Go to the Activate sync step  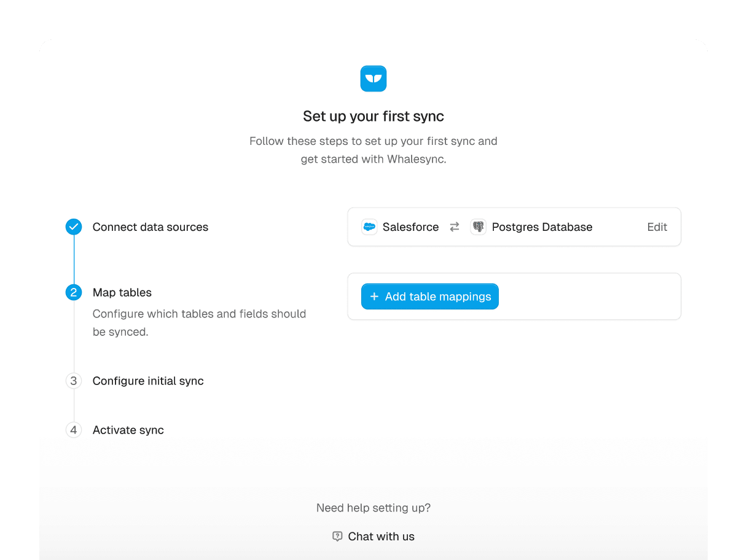click(128, 430)
